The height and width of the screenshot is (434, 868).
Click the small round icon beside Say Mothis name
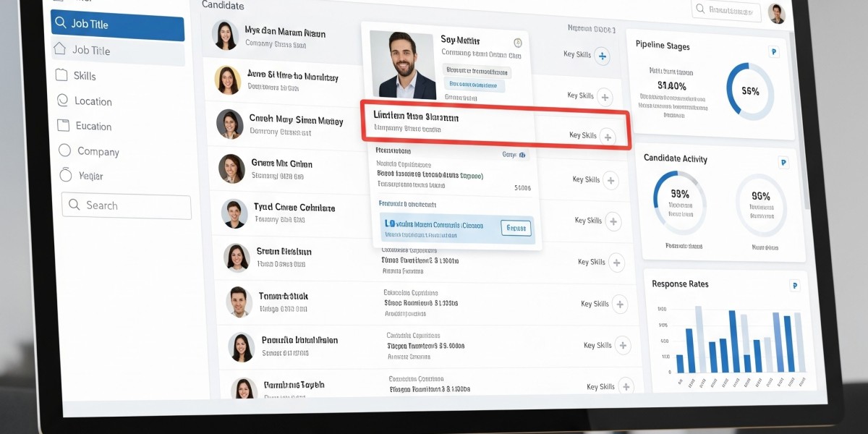pos(517,43)
